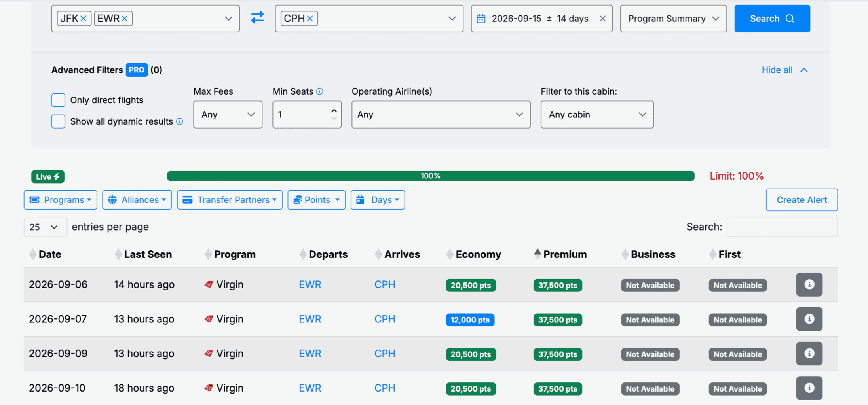Increase the Min Seats value
The height and width of the screenshot is (405, 868).
(334, 111)
